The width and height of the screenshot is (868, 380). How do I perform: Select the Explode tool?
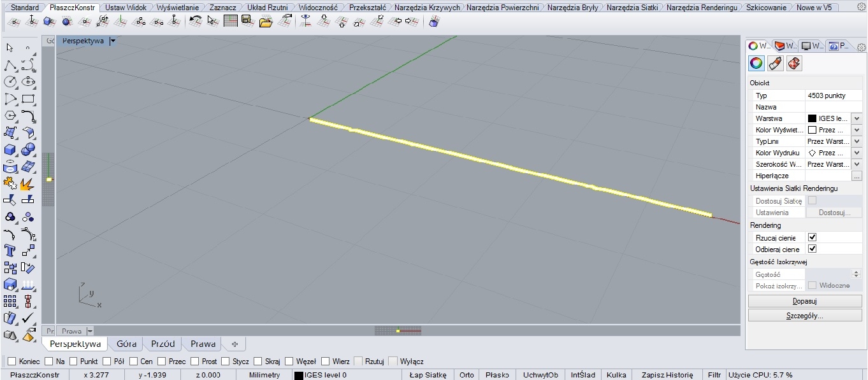coord(28,183)
